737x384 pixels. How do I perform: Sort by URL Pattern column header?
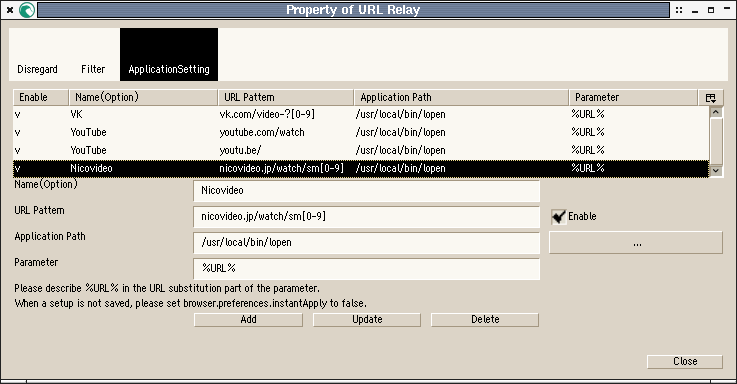pos(286,97)
